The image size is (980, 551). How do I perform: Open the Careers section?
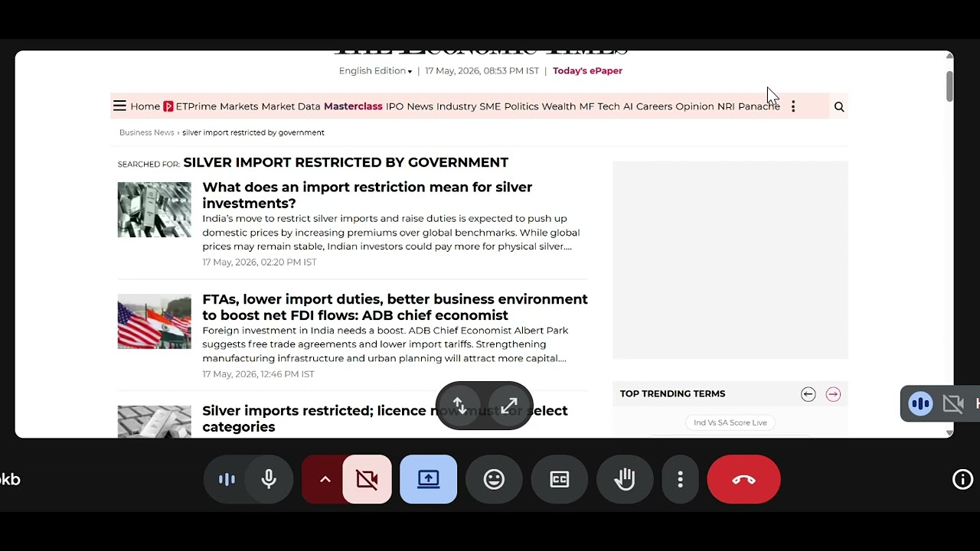click(654, 106)
